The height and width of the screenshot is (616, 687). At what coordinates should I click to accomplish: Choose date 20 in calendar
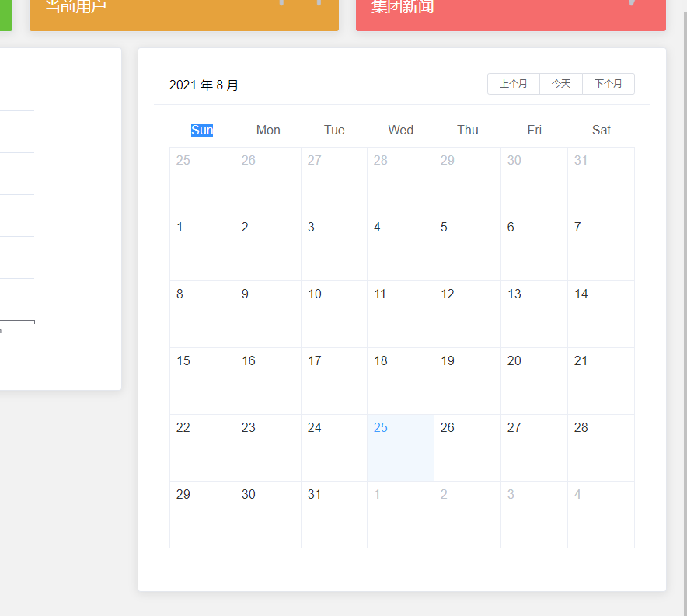pyautogui.click(x=534, y=381)
